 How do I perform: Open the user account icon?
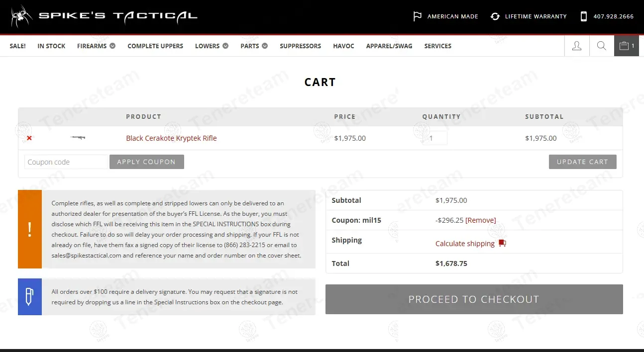tap(577, 46)
